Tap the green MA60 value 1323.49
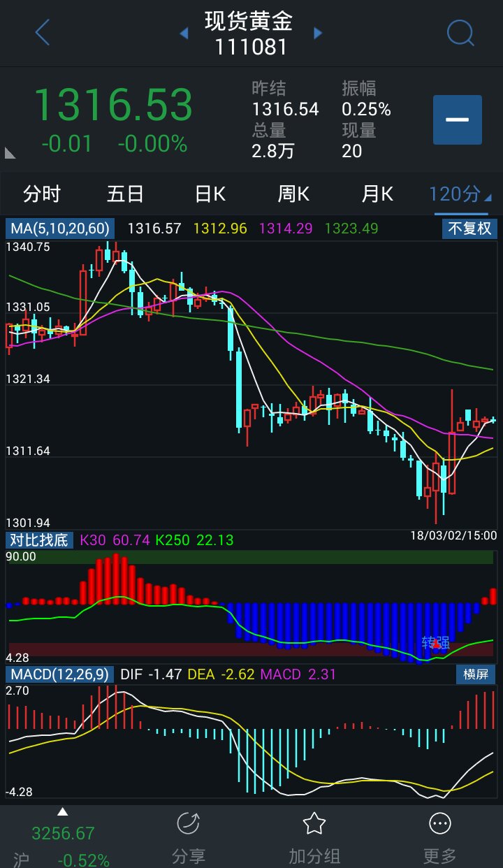 (351, 229)
